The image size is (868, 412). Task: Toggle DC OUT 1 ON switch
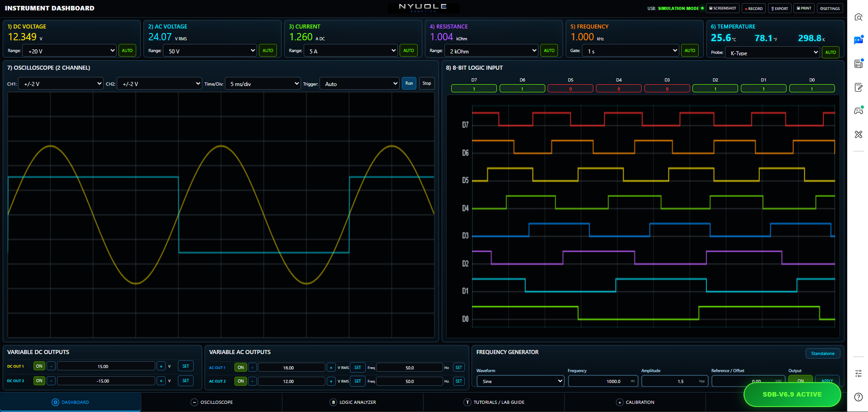pyautogui.click(x=39, y=366)
